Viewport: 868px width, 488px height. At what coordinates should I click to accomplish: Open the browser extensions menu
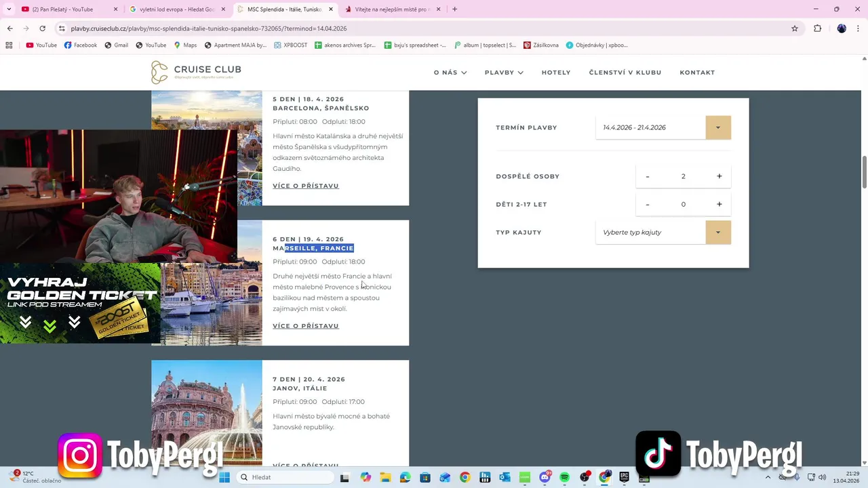point(817,28)
